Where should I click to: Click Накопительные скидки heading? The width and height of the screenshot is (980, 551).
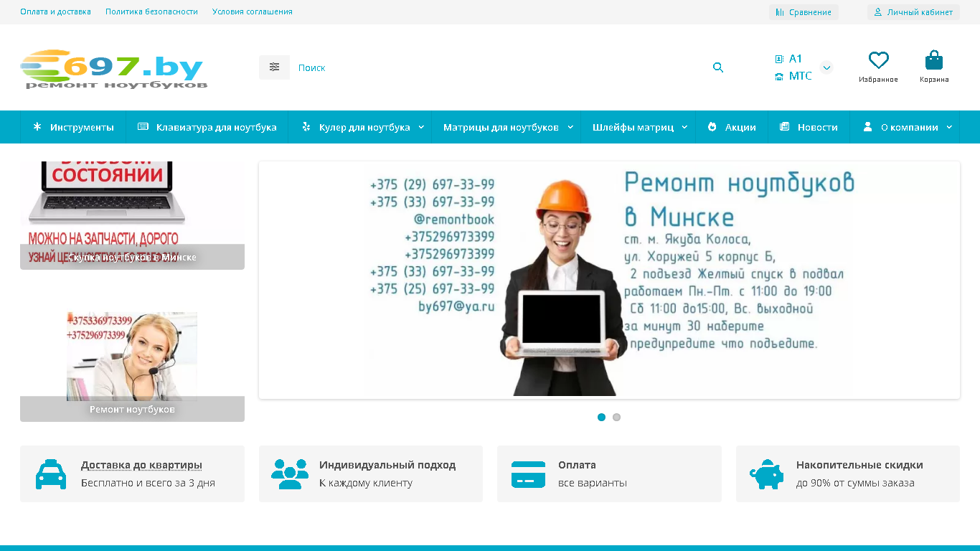(x=859, y=465)
